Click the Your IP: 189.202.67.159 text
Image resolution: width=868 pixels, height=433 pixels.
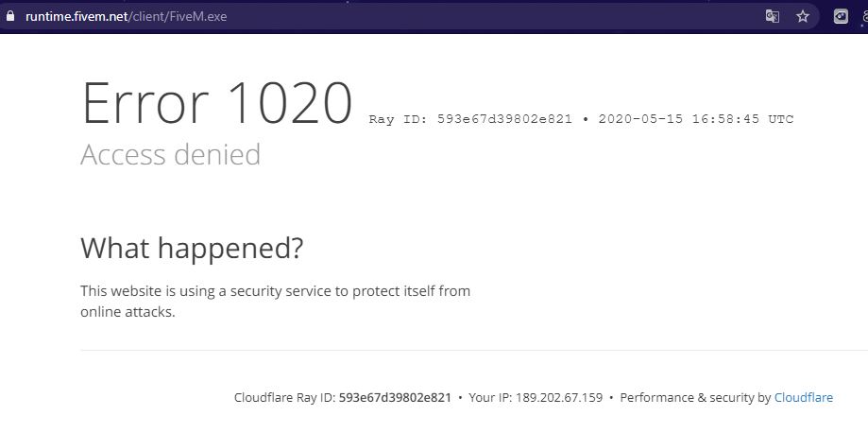coord(536,397)
